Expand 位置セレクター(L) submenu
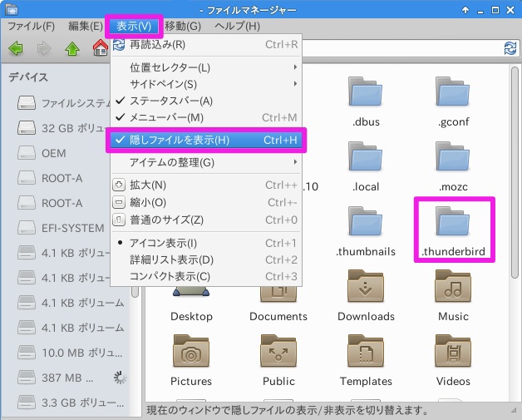522x420 pixels. (206, 67)
